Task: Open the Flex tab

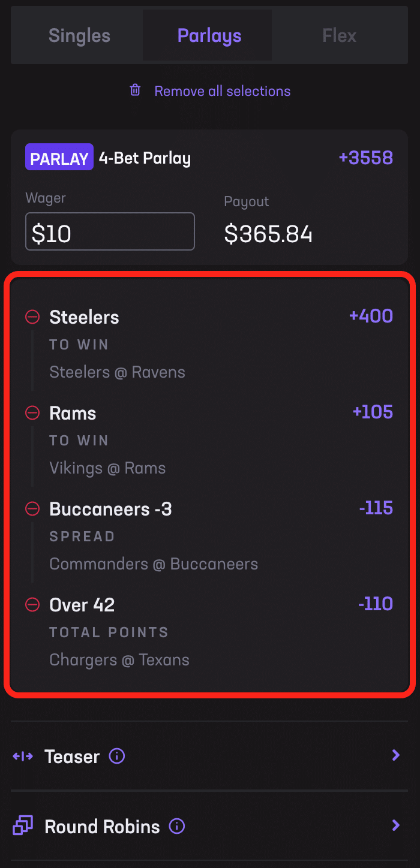Action: tap(339, 36)
